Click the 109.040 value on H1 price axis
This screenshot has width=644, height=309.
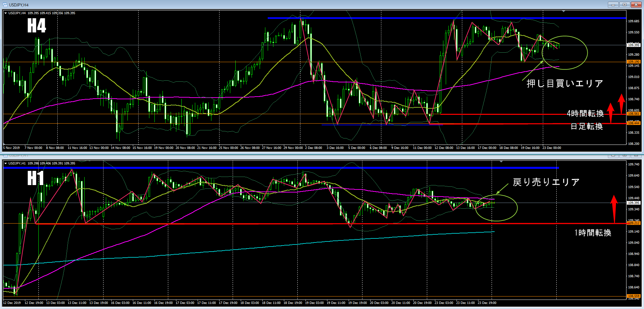click(x=634, y=243)
